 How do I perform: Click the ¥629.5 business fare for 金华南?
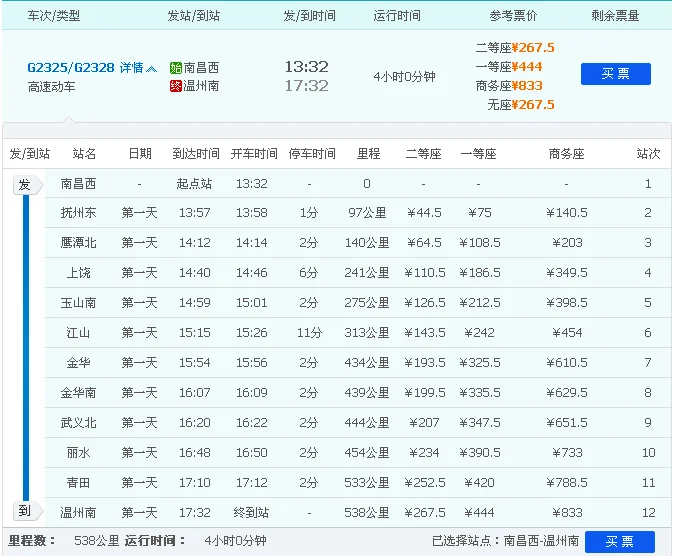point(567,393)
